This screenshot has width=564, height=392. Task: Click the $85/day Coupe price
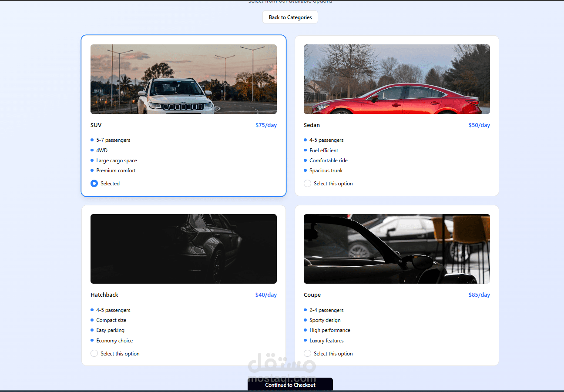479,295
